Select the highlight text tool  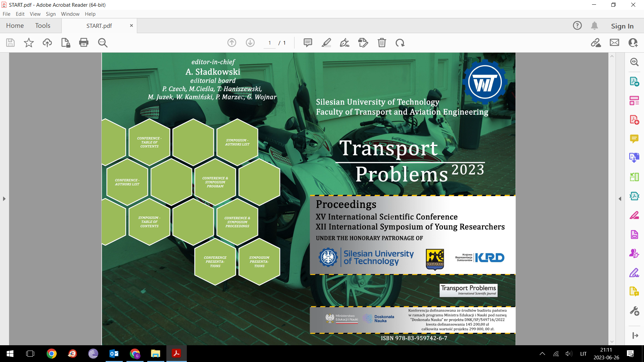[326, 43]
